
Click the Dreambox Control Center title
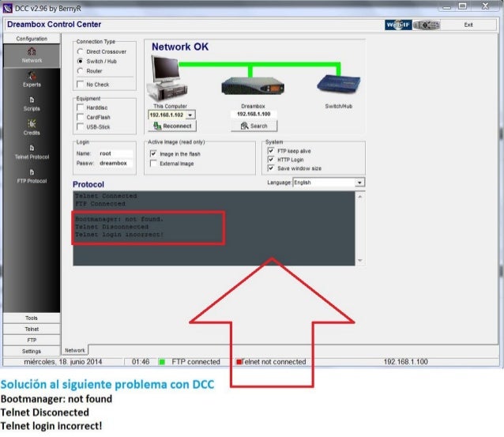[54, 24]
